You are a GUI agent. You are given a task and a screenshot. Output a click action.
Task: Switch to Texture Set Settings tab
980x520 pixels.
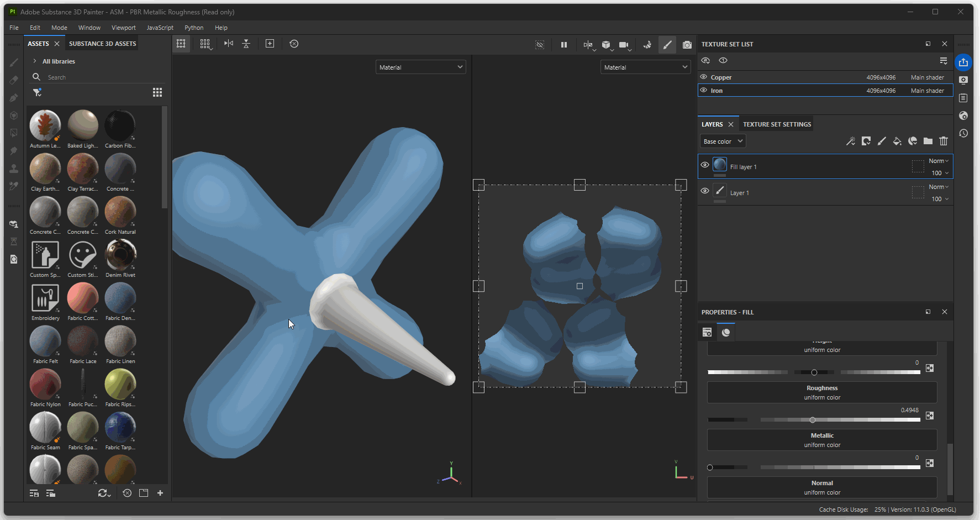[x=777, y=124]
